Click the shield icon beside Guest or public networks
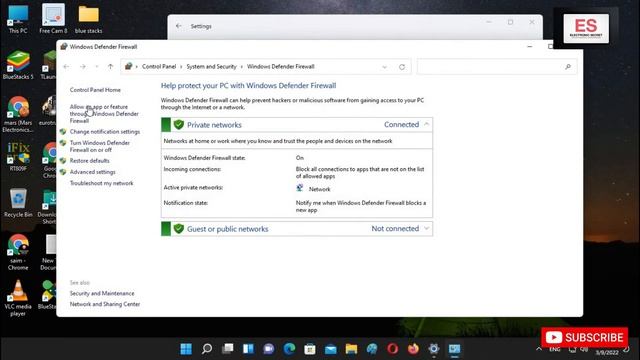Screen dimensions: 640x360 (x=178, y=229)
